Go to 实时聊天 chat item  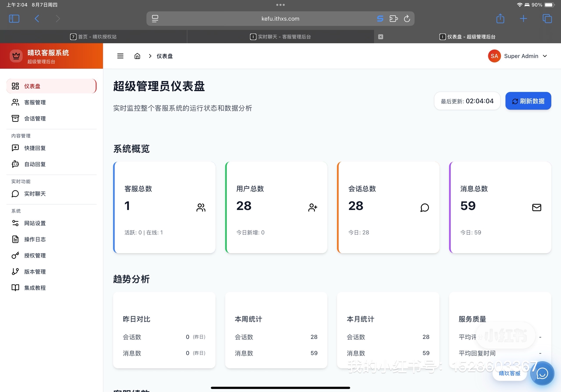pyautogui.click(x=35, y=194)
